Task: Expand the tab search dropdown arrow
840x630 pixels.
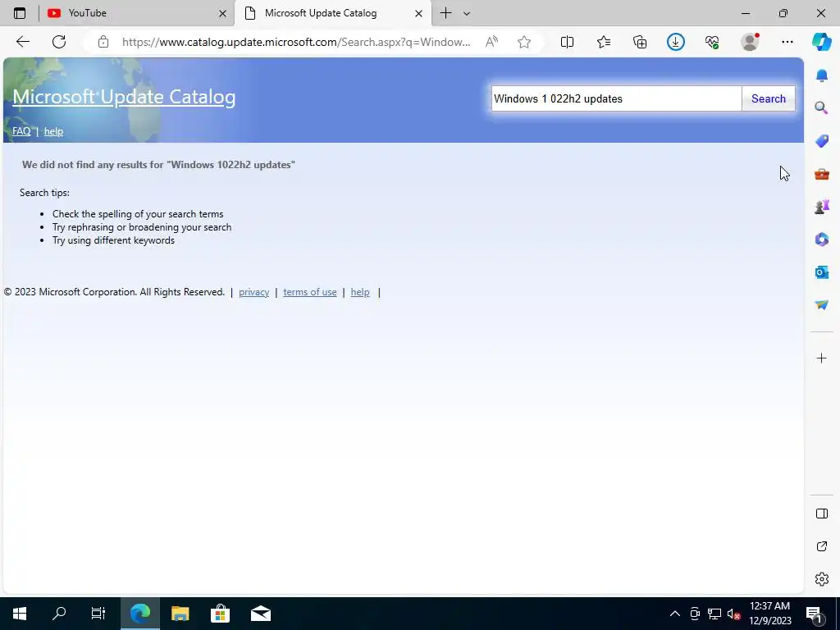Action: pos(467,13)
